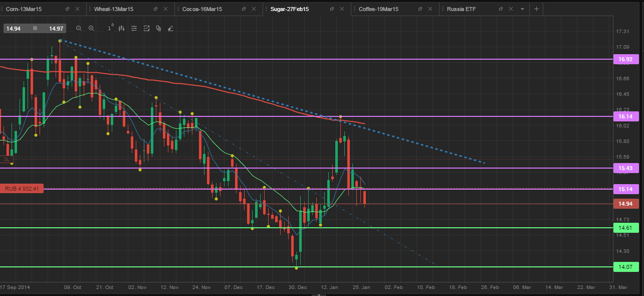Image resolution: width=644 pixels, height=296 pixels.
Task: Close the Russia ETF tab
Action: (x=511, y=9)
